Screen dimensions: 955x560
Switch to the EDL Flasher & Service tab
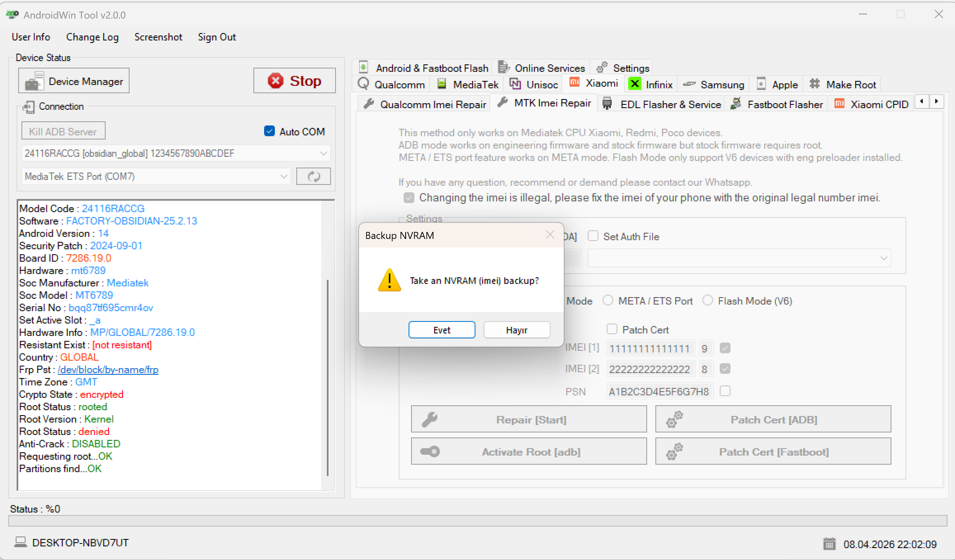[660, 104]
